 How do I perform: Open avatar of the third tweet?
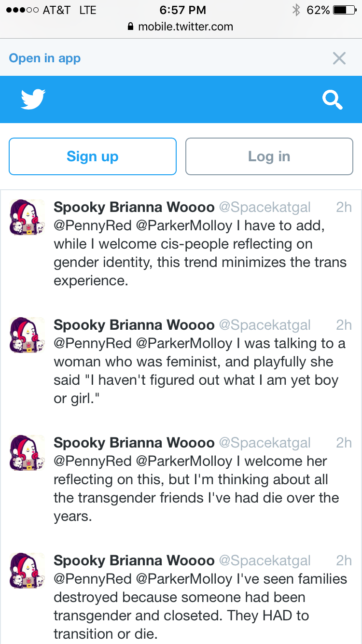point(27,452)
